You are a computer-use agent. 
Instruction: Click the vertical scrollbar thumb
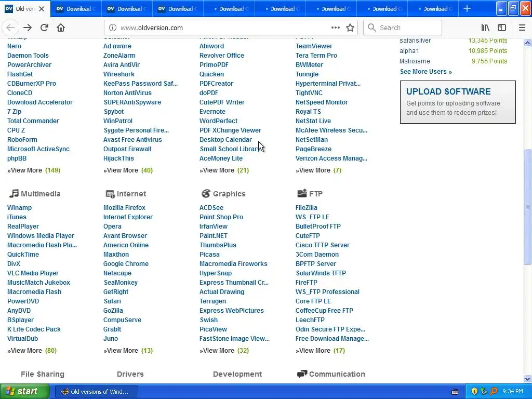tap(528, 207)
